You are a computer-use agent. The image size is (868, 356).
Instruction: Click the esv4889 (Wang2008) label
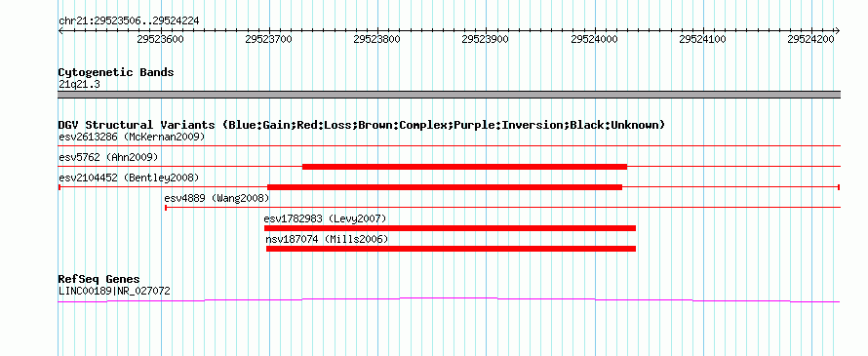217,198
